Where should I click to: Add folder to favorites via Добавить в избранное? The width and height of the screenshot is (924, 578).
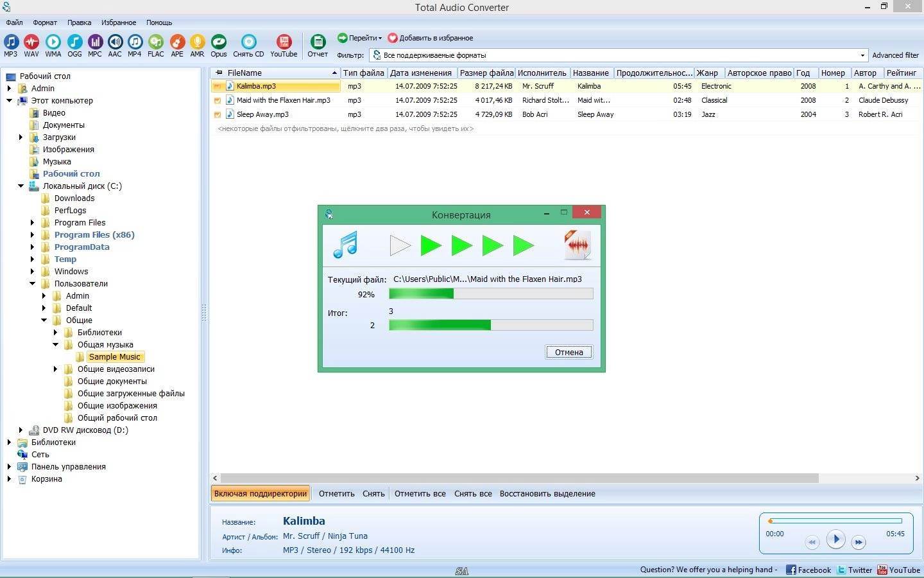[x=431, y=38]
